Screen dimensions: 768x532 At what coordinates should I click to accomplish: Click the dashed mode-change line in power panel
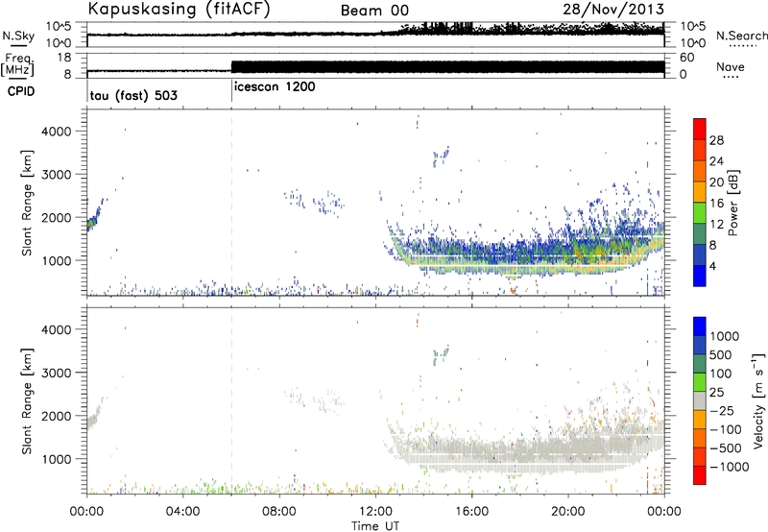[231, 203]
